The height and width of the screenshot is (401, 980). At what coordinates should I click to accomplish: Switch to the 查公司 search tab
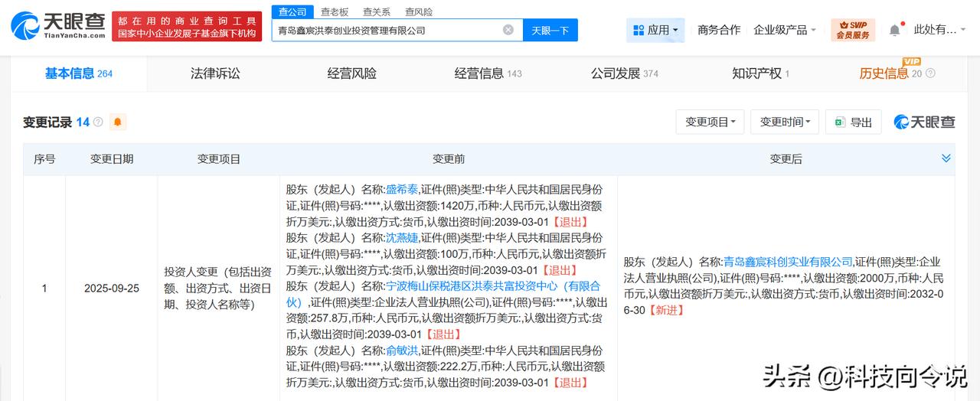click(x=292, y=11)
